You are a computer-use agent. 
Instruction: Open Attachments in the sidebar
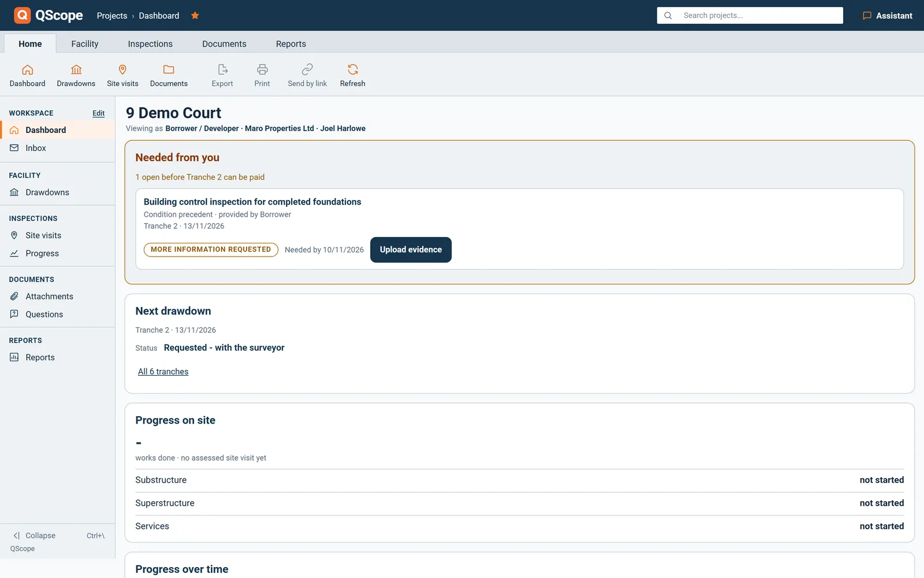click(x=57, y=297)
